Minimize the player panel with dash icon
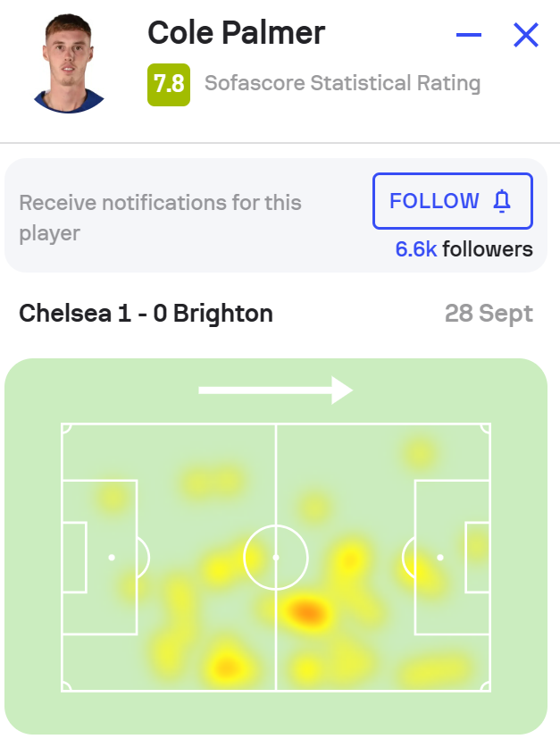 point(469,36)
